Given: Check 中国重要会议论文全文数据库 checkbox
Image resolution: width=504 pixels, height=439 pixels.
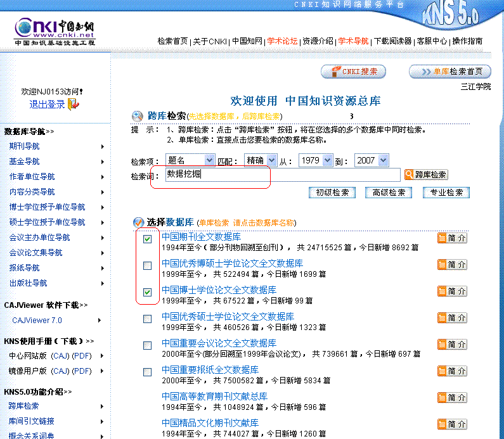Looking at the screenshot, I should [147, 345].
